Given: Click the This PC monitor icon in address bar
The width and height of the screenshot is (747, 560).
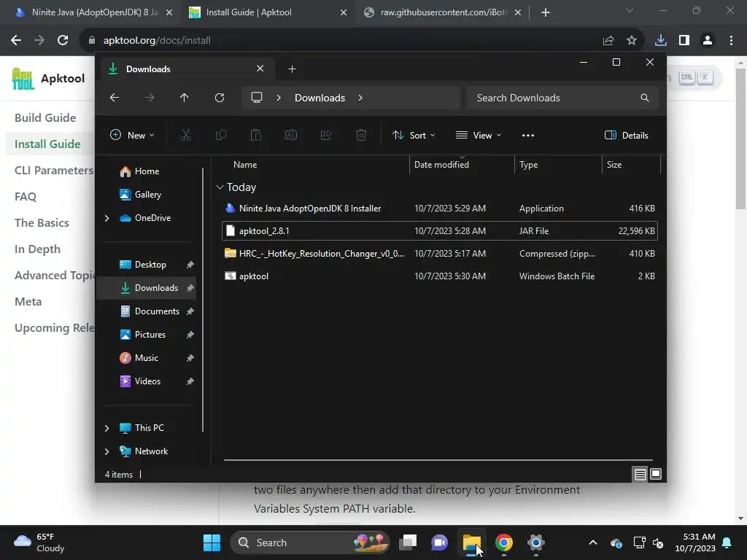Looking at the screenshot, I should [x=257, y=98].
